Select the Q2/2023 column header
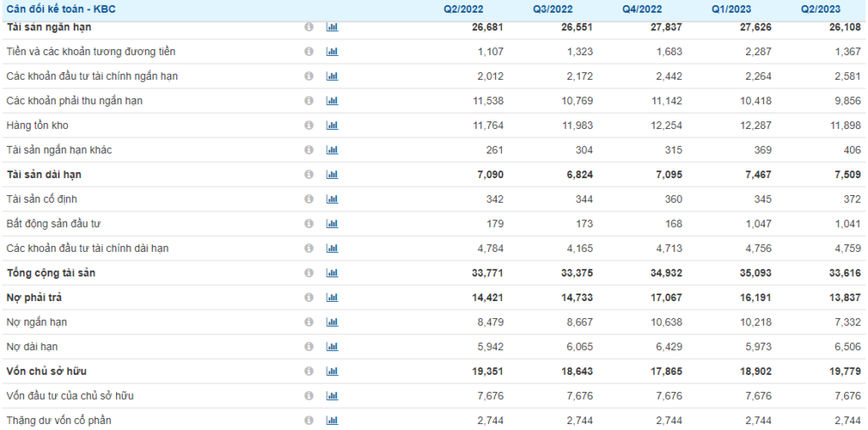The image size is (868, 430). click(x=819, y=9)
